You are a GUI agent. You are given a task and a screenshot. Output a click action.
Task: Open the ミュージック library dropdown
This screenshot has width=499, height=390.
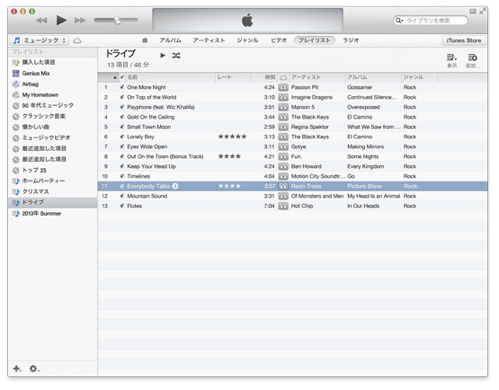pos(40,41)
